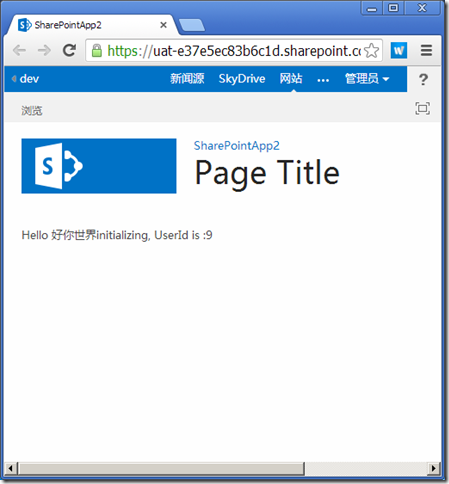The height and width of the screenshot is (484, 449).
Task: Bookmark the page with the star icon
Action: (372, 51)
